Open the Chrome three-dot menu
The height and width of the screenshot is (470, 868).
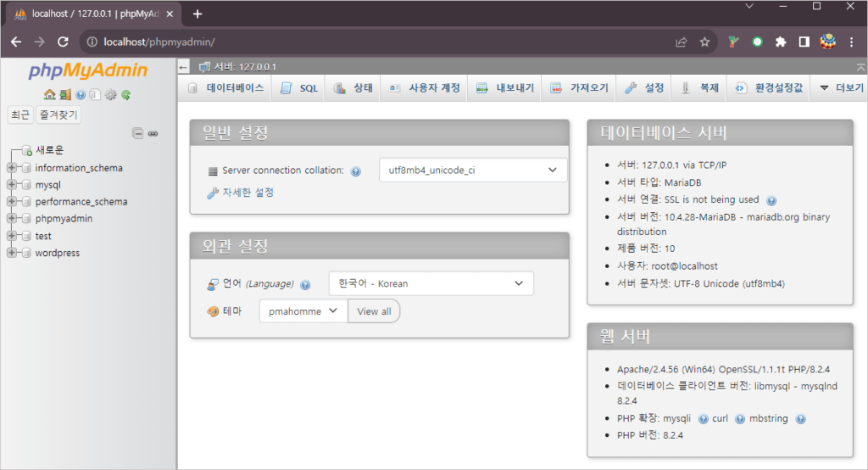(851, 42)
